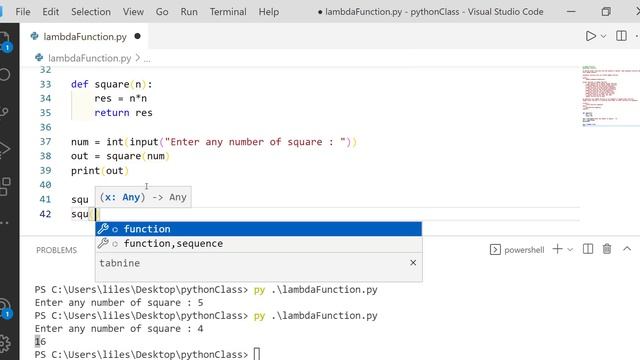Click the terminal prompt input area

(x=257, y=353)
